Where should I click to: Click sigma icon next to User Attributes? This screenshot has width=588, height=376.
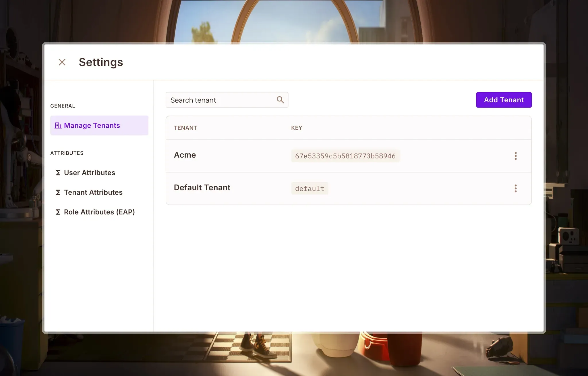58,172
